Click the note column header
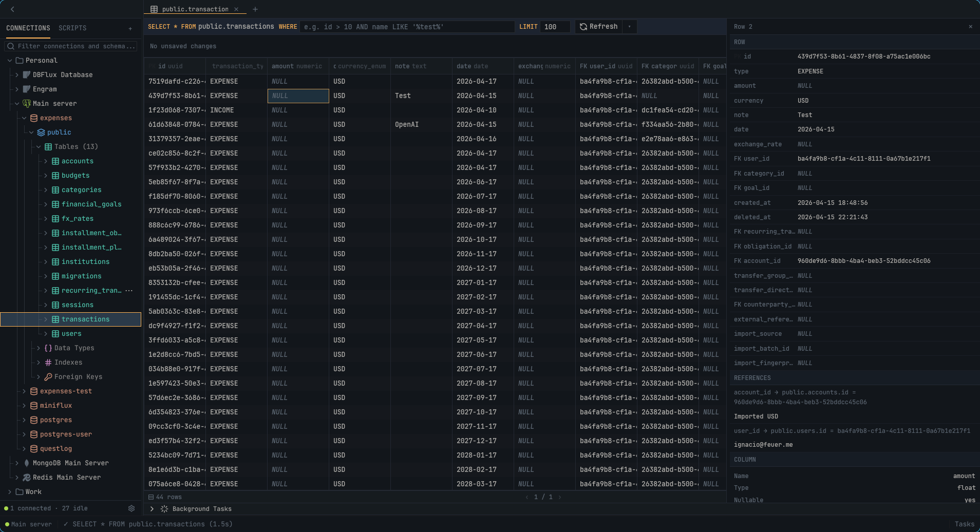Screen dimensions: 980x532 tap(421, 66)
